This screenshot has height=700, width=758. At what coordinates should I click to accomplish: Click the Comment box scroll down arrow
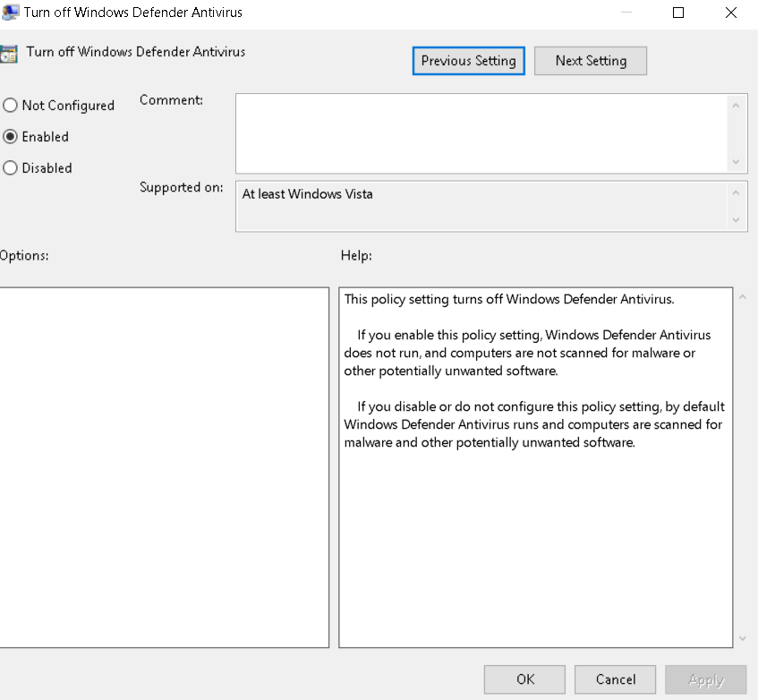(736, 161)
